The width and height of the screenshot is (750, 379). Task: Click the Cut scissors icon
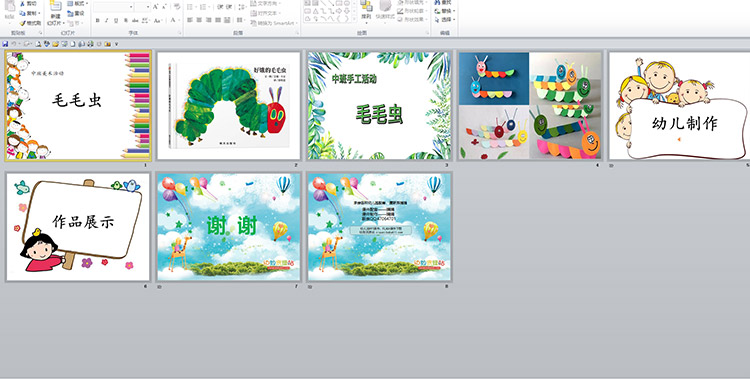22,3
